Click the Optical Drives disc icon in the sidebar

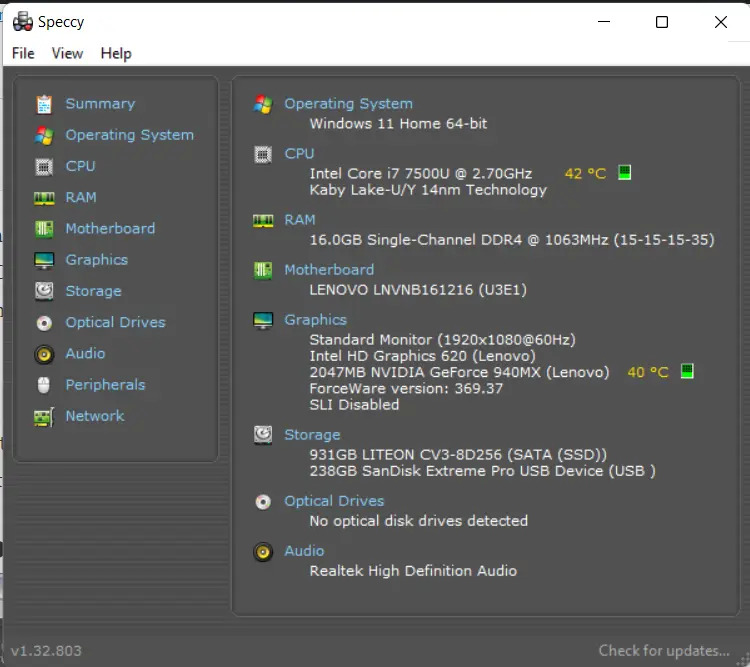pos(44,323)
